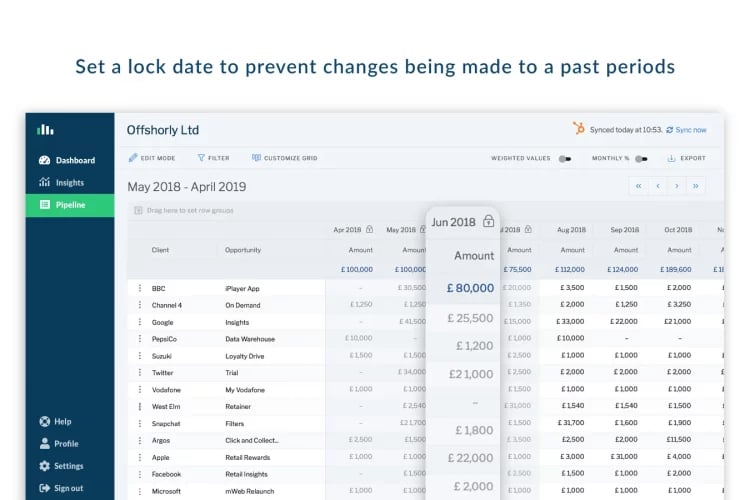Image resolution: width=750 pixels, height=500 pixels.
Task: Toggle the lock on the Jul 2018 column
Action: 528,230
